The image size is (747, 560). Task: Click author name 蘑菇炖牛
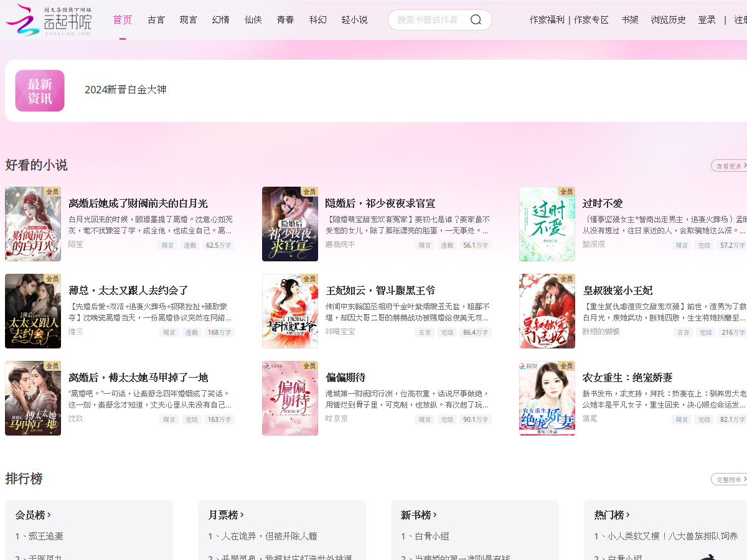(341, 245)
